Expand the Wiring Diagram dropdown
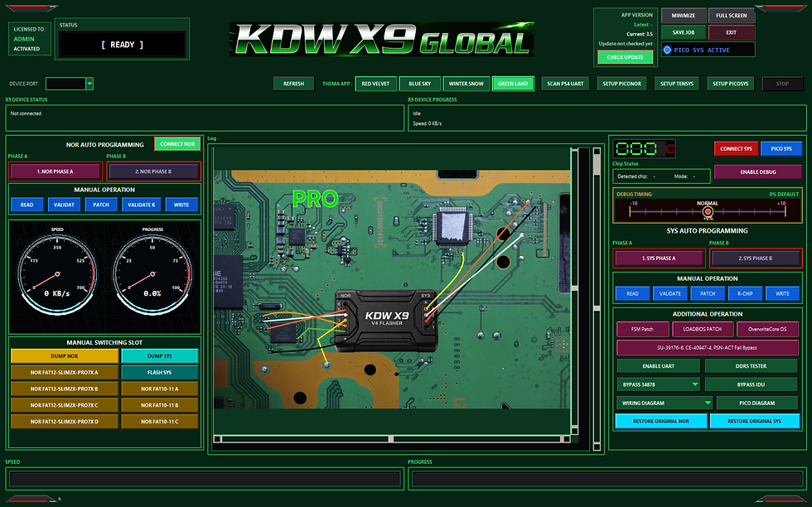 tap(708, 403)
